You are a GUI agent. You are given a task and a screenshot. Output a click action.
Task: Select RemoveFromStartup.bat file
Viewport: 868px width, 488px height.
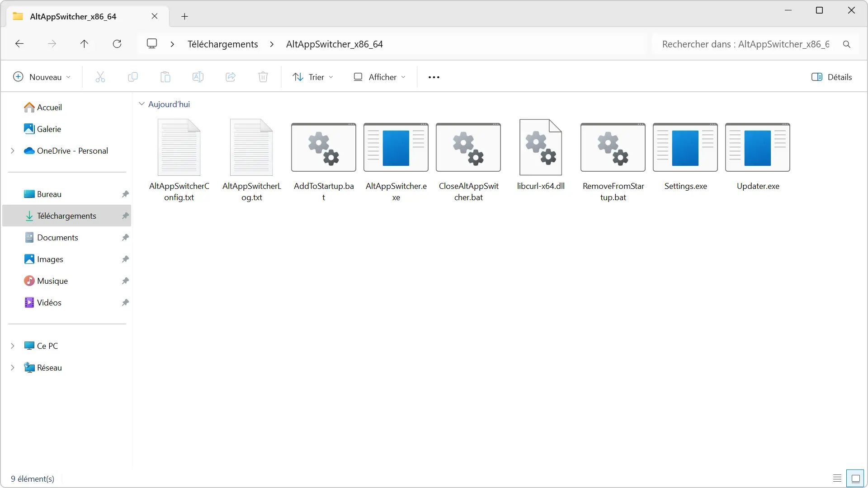pos(613,160)
